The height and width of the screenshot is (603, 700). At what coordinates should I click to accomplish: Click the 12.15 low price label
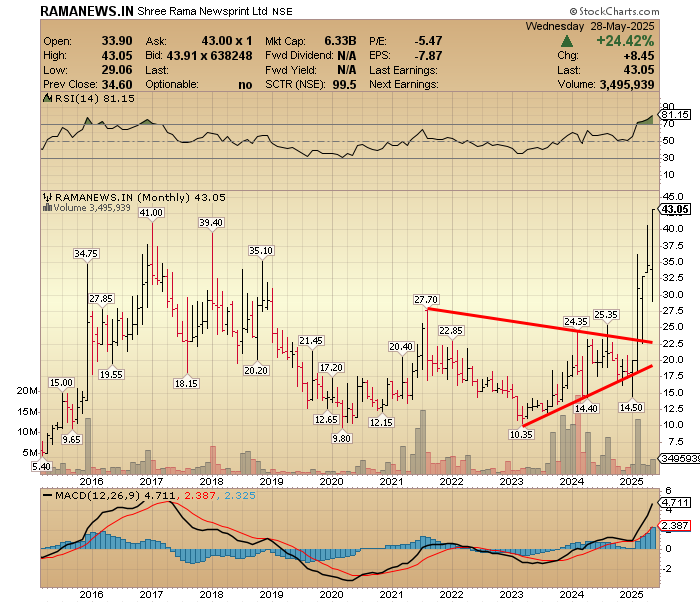[x=381, y=422]
